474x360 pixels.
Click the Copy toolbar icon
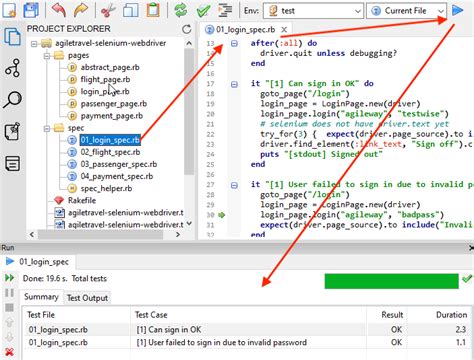[x=131, y=10]
